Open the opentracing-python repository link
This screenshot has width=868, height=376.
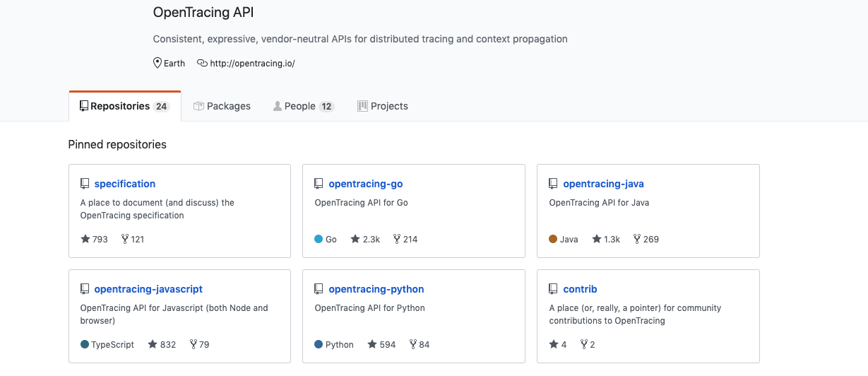tap(376, 289)
